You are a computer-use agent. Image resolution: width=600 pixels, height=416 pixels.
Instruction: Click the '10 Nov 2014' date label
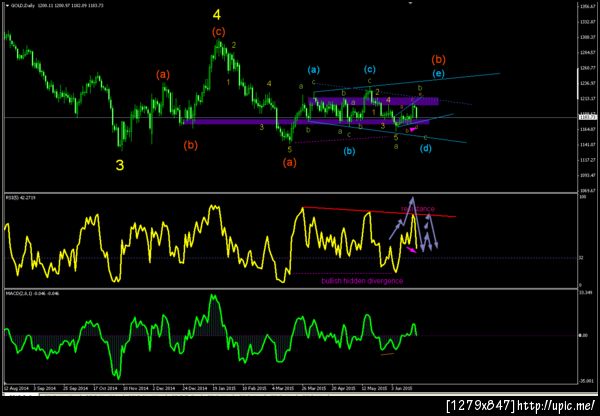click(137, 388)
